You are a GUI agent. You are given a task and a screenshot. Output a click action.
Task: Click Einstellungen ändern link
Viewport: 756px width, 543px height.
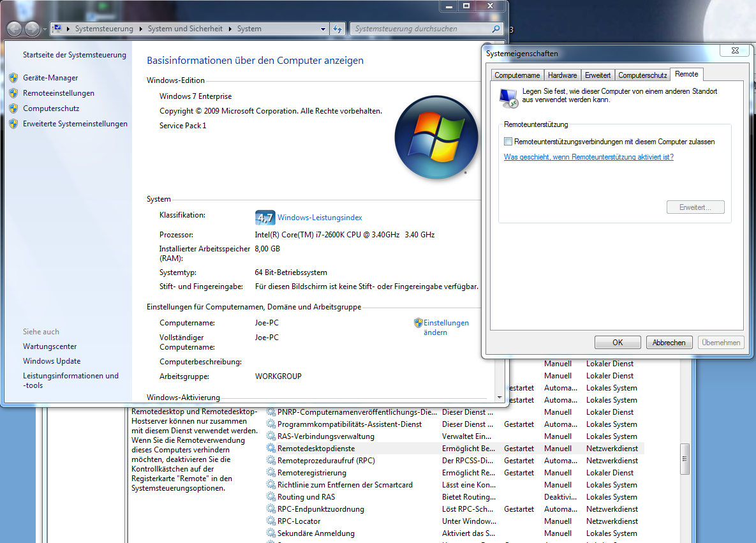[446, 327]
